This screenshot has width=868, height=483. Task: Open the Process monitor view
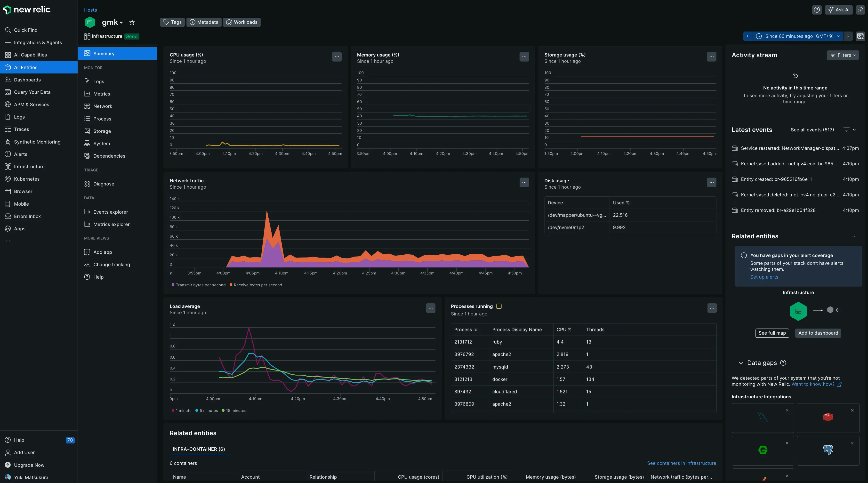coord(102,119)
